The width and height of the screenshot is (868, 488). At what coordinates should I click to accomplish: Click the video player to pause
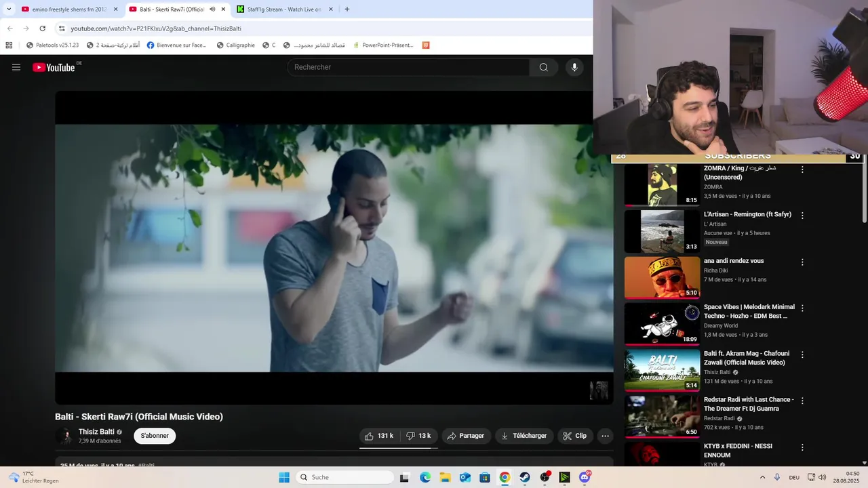click(334, 247)
